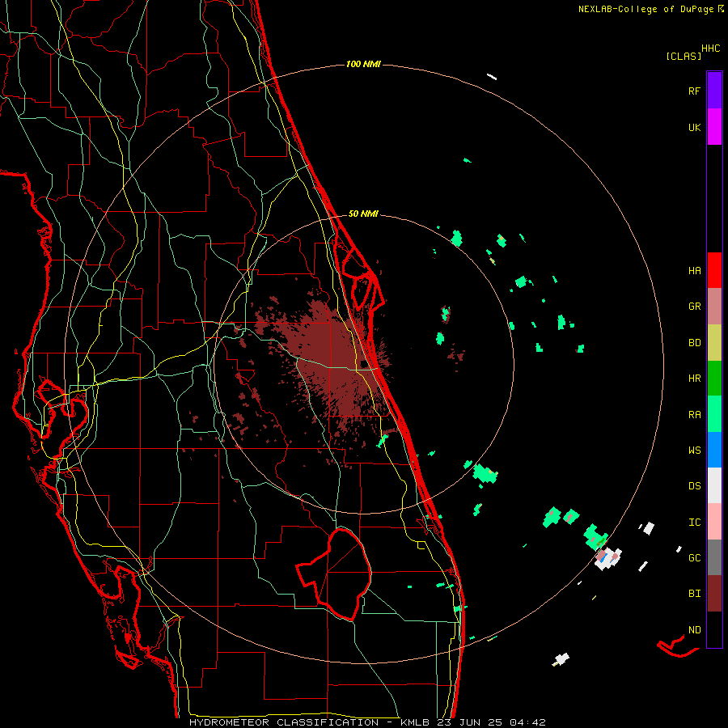The height and width of the screenshot is (728, 728).
Task: Click the 100 NMI range ring label
Action: click(x=363, y=64)
